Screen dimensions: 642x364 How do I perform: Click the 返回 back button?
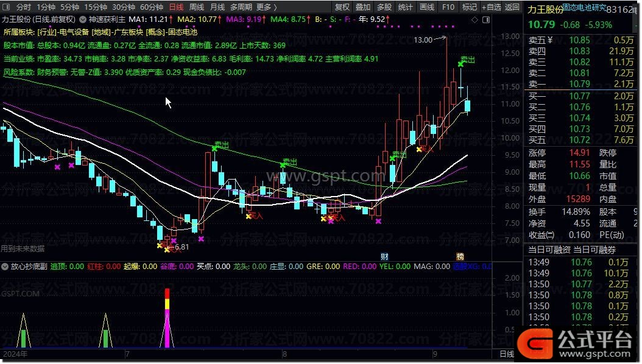[512, 7]
